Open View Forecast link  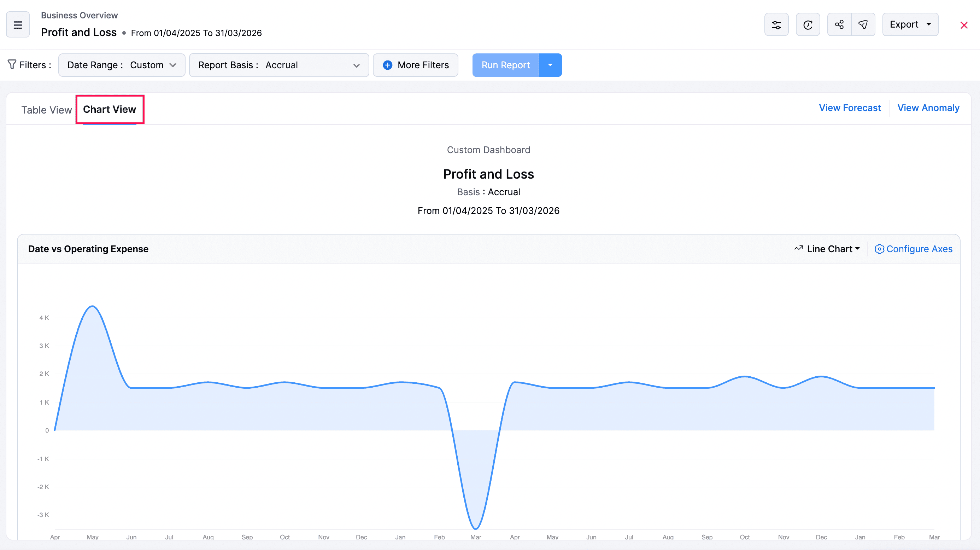pos(850,108)
